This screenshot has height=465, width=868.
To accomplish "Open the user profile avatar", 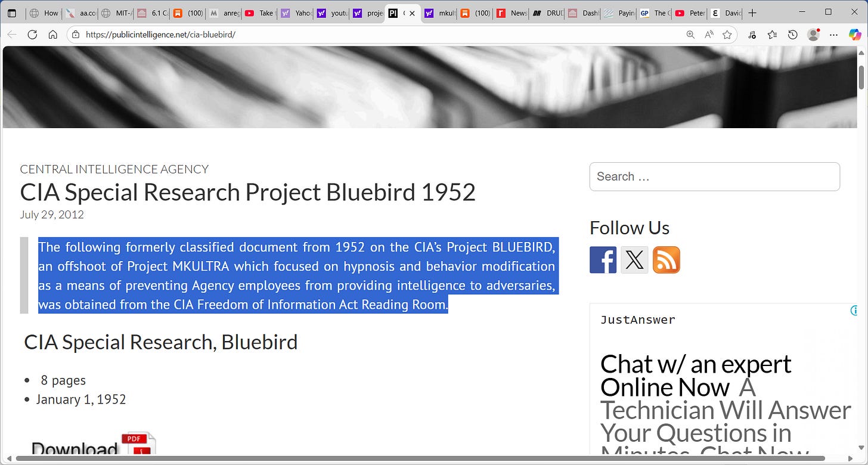I will [813, 35].
